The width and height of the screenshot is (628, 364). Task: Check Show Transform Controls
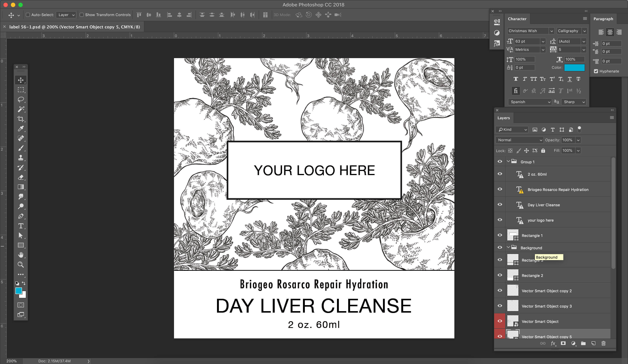point(81,15)
